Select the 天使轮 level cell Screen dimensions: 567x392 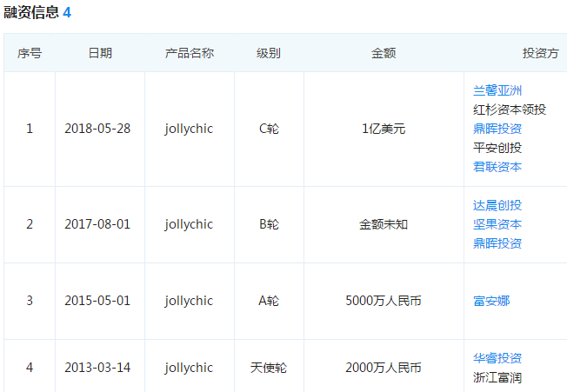point(269,368)
